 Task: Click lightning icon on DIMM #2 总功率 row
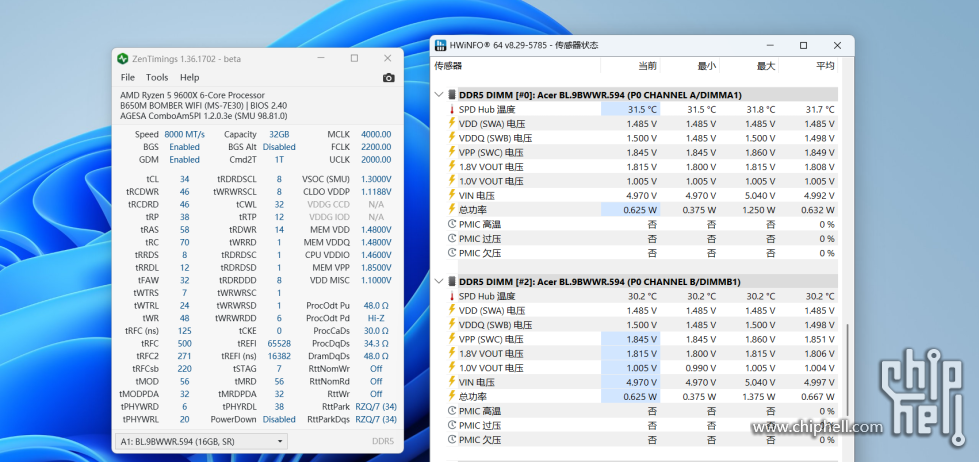pos(452,396)
